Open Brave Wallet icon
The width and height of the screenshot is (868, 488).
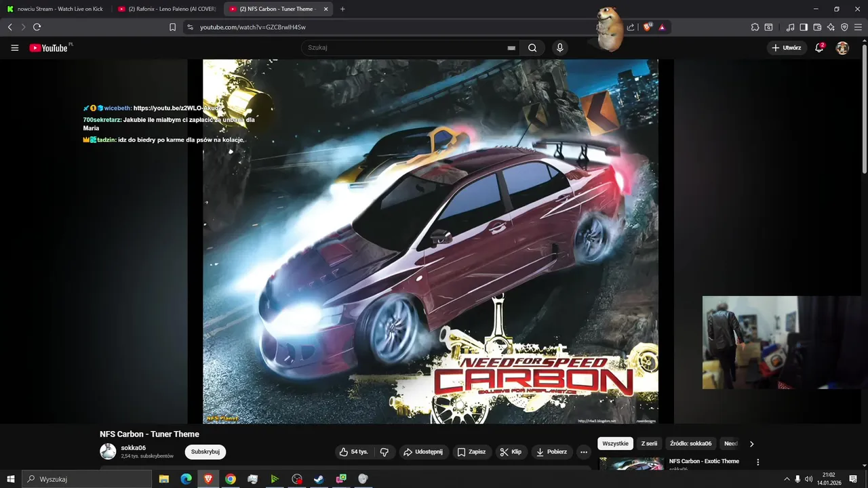click(817, 27)
